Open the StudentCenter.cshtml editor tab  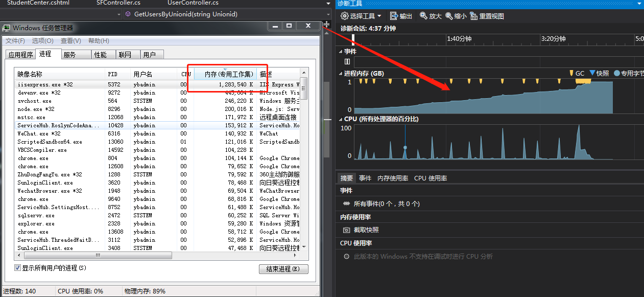click(x=38, y=3)
